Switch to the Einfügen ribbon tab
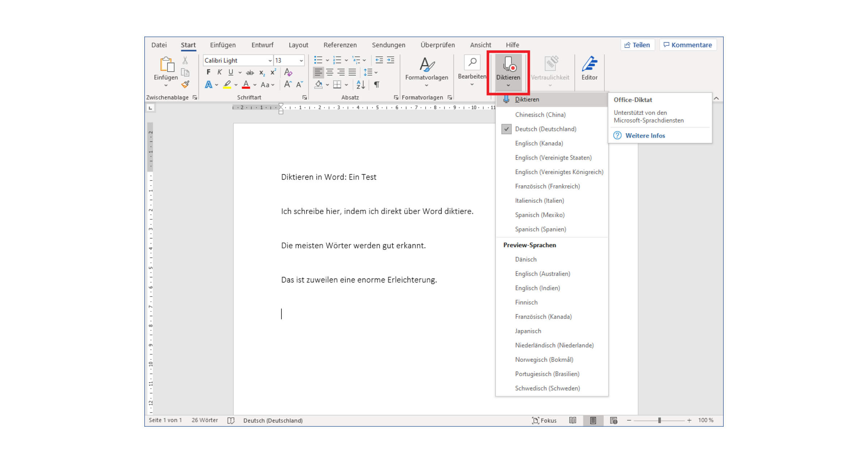Image resolution: width=868 pixels, height=456 pixels. (x=222, y=45)
